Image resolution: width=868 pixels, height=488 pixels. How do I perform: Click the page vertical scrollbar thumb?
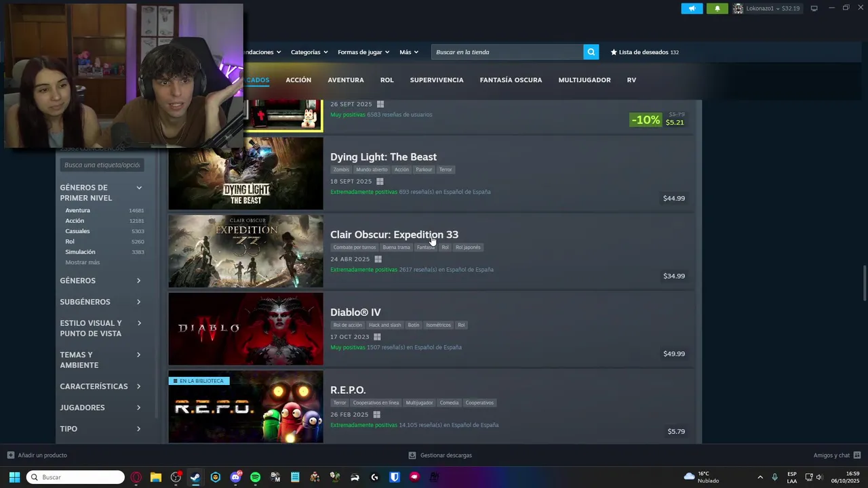[x=864, y=284]
